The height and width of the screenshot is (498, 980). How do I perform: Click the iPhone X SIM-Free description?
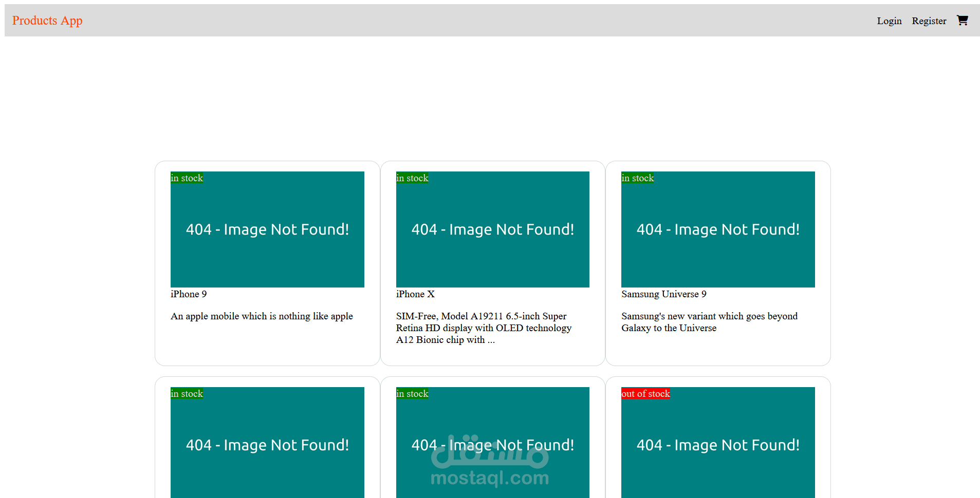coord(484,328)
